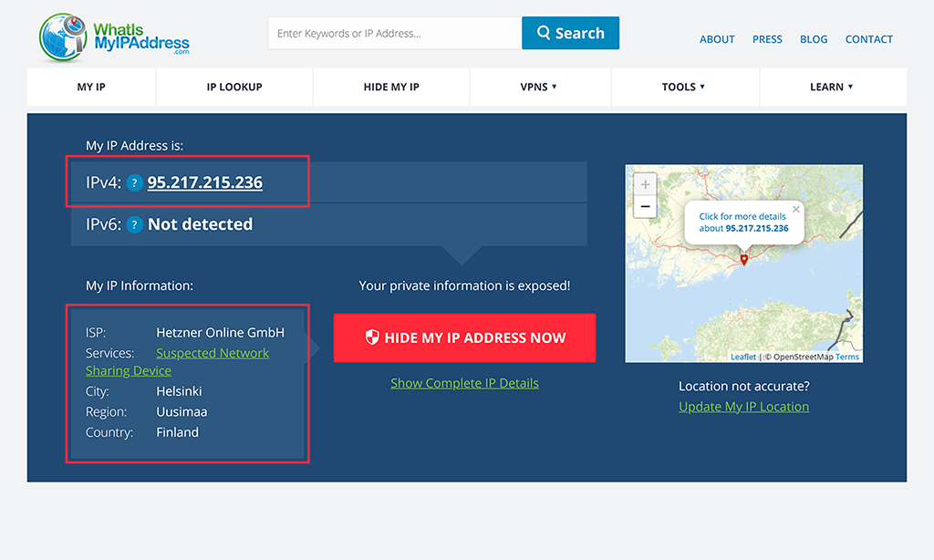Open the CONTACT link
The width and height of the screenshot is (934, 560).
[x=869, y=39]
